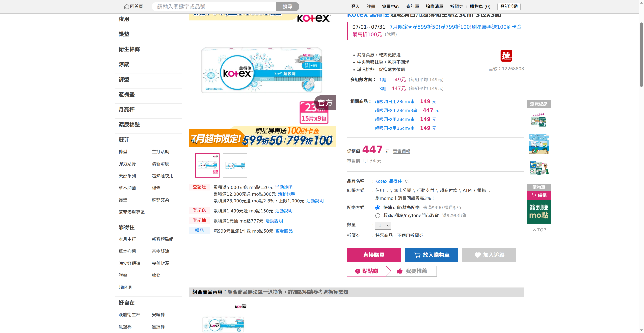The width and height of the screenshot is (644, 333).
Task: Click the 我要推薦 button
Action: tap(412, 271)
